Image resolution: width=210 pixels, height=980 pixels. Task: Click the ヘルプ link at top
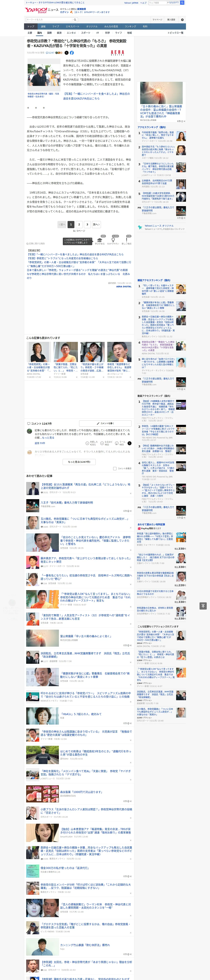[x=143, y=3]
